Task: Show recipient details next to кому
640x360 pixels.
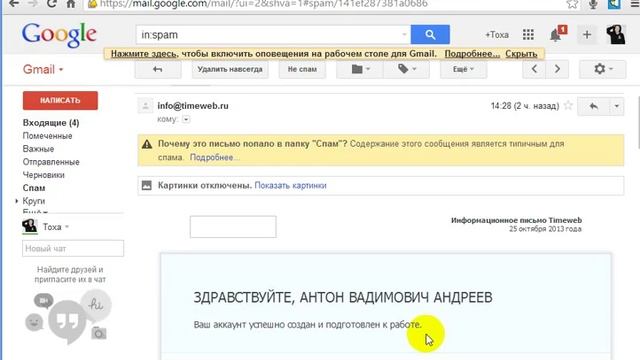Action: (186, 120)
